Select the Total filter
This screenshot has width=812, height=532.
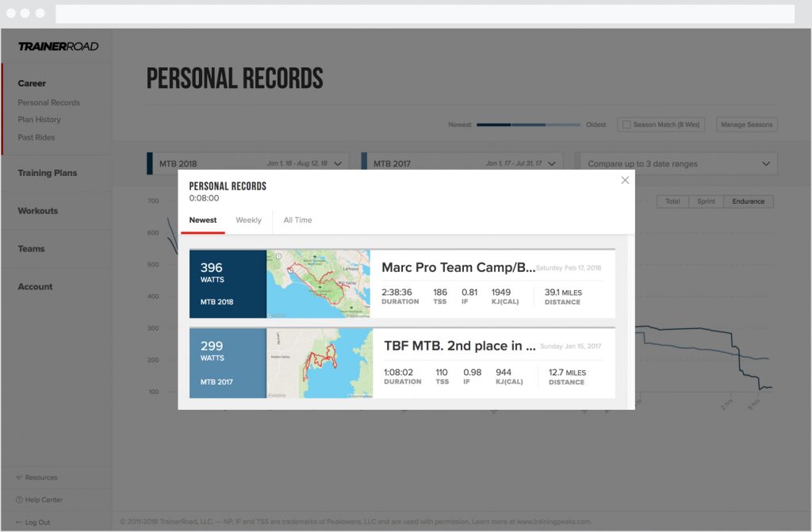[672, 201]
